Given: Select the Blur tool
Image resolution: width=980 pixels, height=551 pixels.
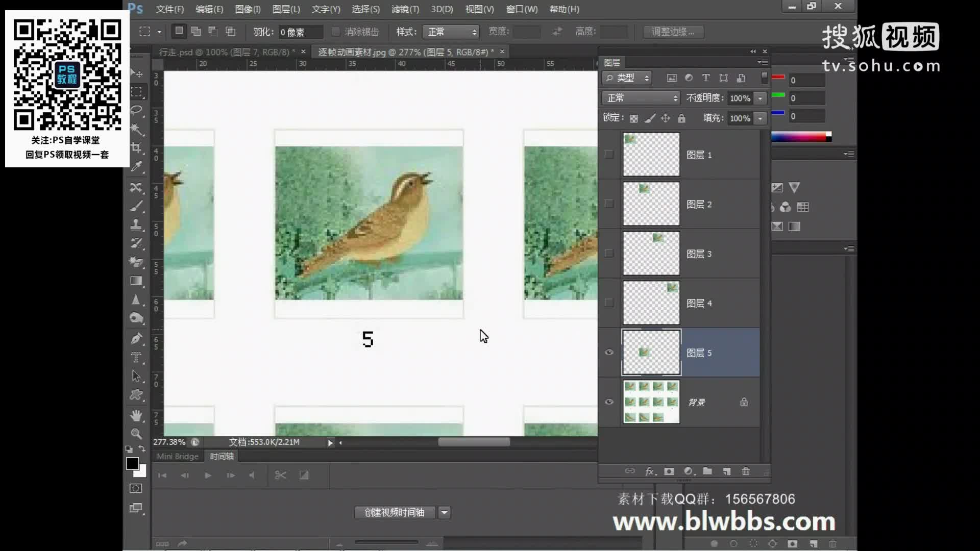Looking at the screenshot, I should point(136,299).
